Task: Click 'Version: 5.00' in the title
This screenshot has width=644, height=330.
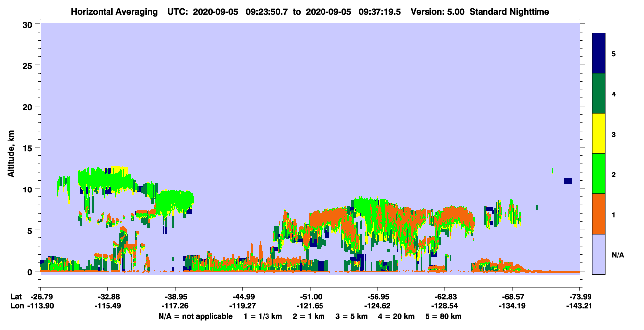Action: (x=437, y=12)
